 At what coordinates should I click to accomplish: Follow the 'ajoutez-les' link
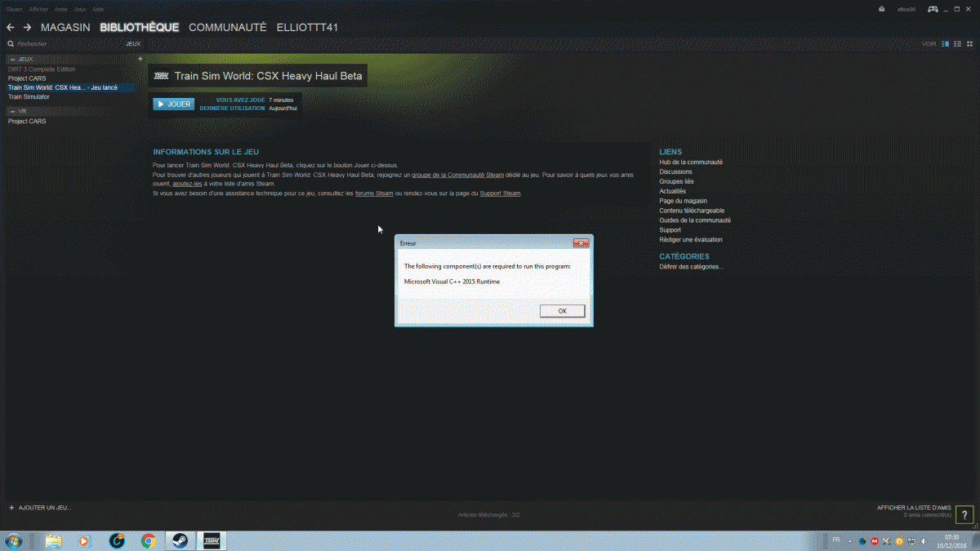coord(189,184)
